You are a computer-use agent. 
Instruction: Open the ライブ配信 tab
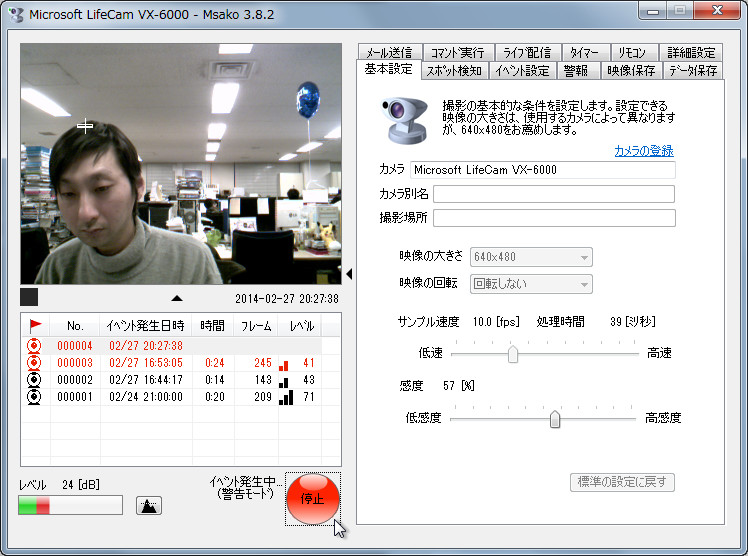(x=527, y=52)
